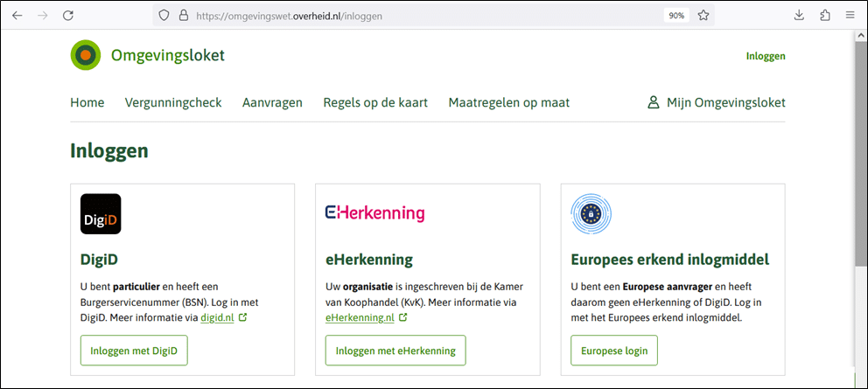Click the Europees erkend inlogmiddel heading
Image resolution: width=868 pixels, height=389 pixels.
click(x=670, y=259)
